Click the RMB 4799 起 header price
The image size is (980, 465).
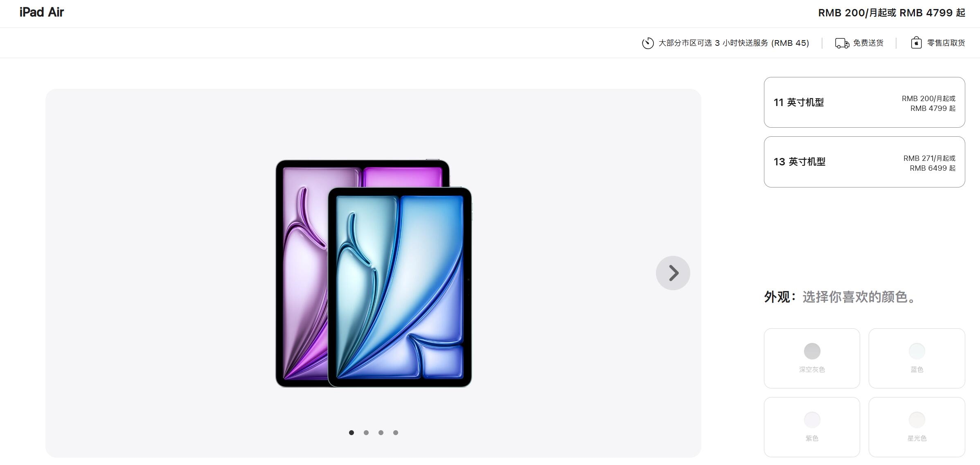[932, 13]
